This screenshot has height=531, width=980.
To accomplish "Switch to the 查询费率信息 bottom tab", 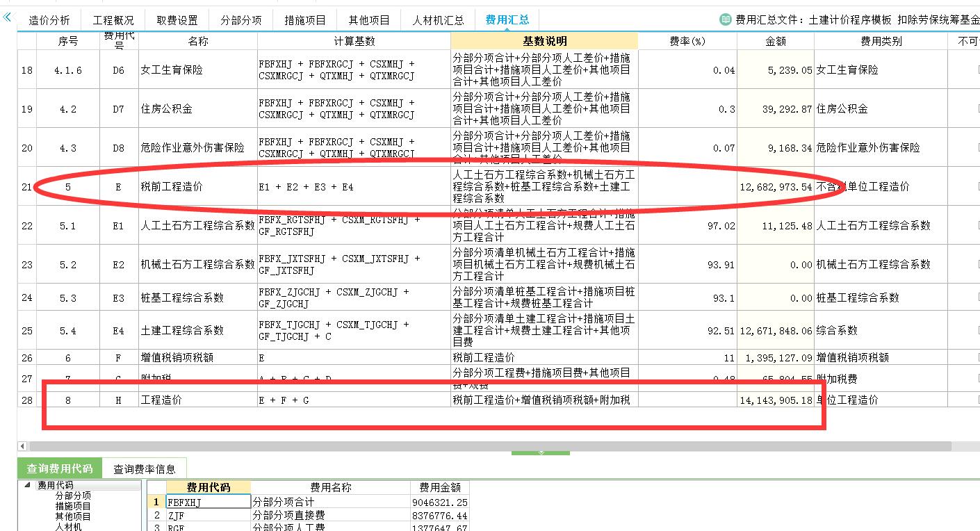I will (145, 468).
